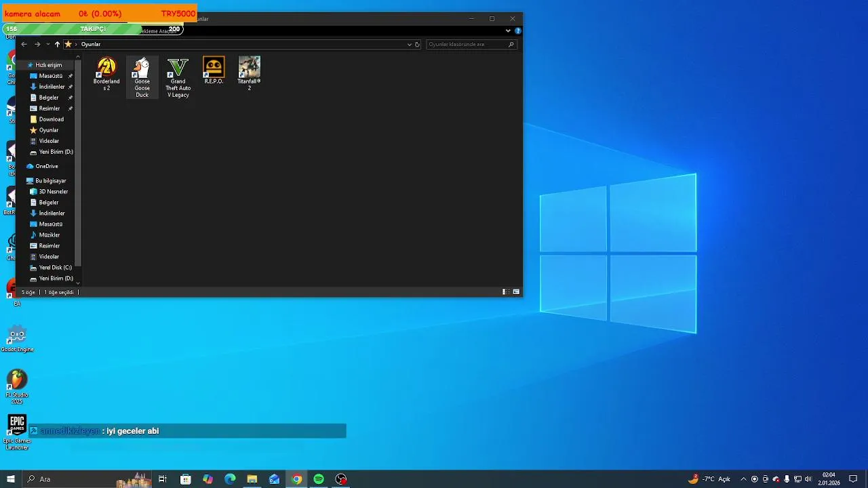Viewport: 868px width, 488px height.
Task: Open the -7°C Açık weather widget
Action: [x=709, y=479]
